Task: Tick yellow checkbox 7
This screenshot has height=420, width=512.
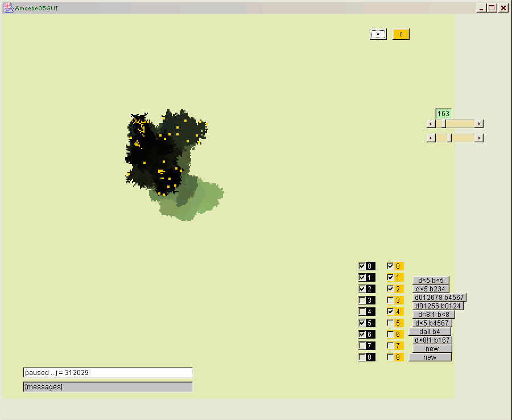Action: [390, 345]
